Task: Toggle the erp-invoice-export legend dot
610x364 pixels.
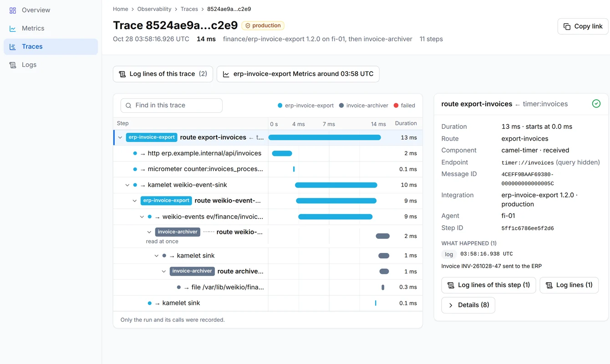Action: coord(280,106)
